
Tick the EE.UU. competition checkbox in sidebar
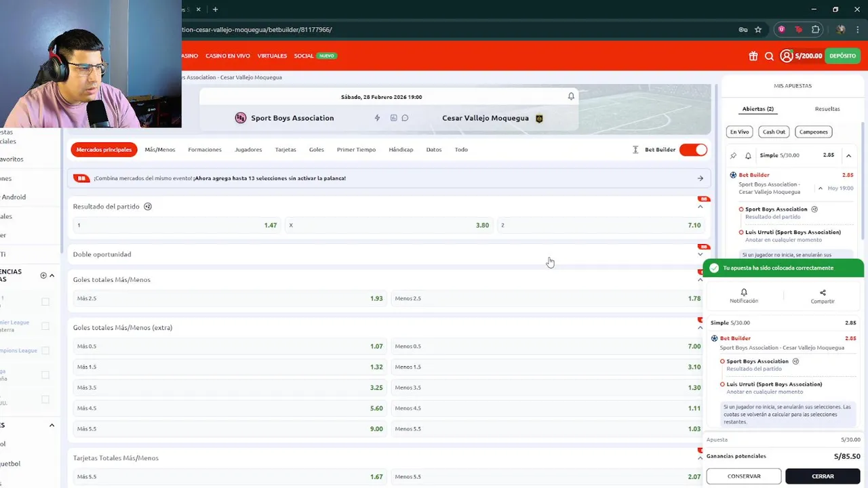45,399
